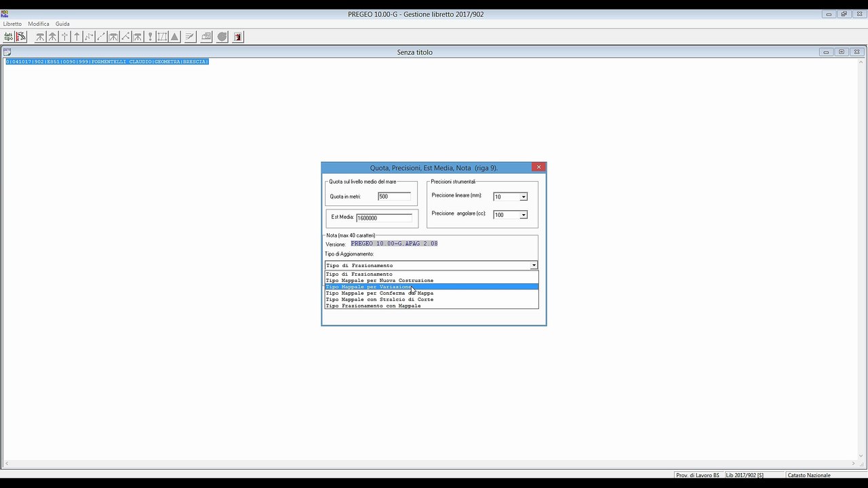Click 'Catasto Nazionale' in the status bar
This screenshot has height=488, width=868.
click(x=809, y=475)
